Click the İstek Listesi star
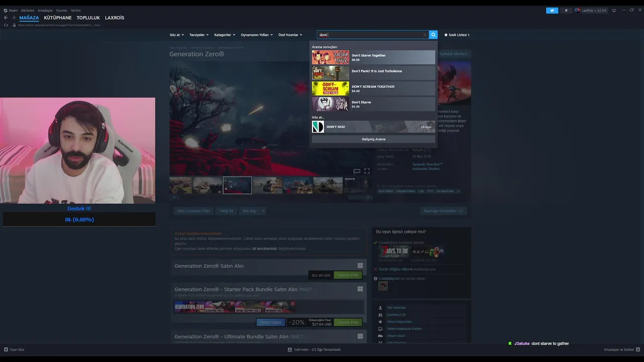 446,35
